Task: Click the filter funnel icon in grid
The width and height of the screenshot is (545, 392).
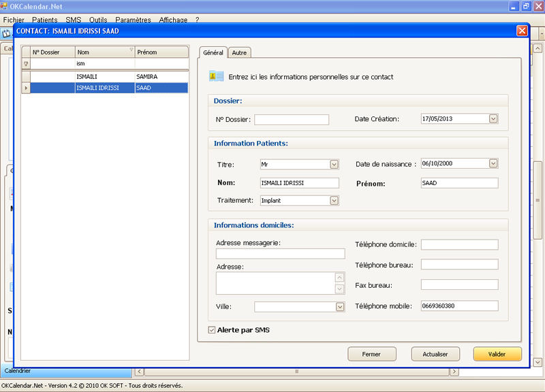Action: pyautogui.click(x=26, y=63)
